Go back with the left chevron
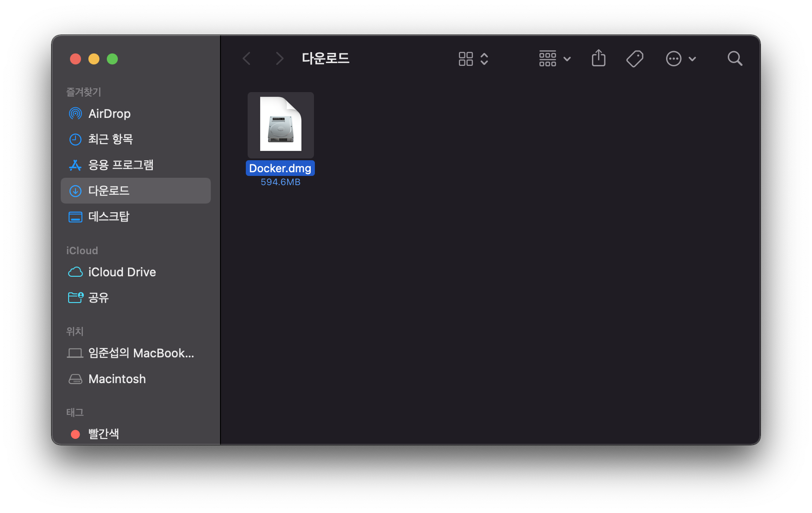This screenshot has width=812, height=513. point(247,58)
